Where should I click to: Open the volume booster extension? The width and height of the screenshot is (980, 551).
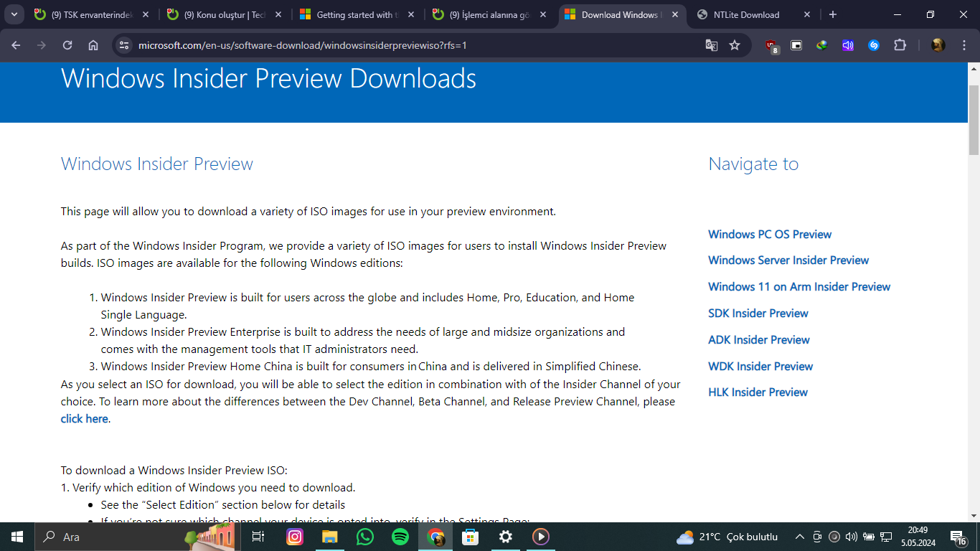[x=848, y=45]
